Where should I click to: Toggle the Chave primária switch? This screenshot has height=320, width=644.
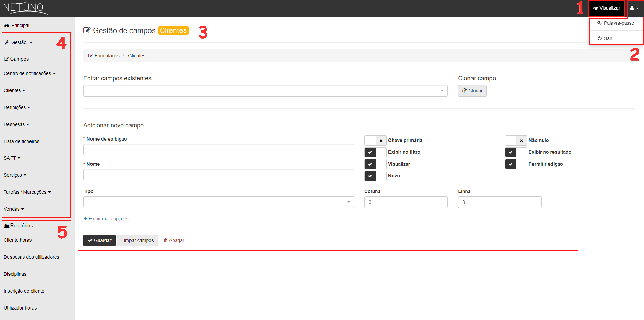point(375,140)
